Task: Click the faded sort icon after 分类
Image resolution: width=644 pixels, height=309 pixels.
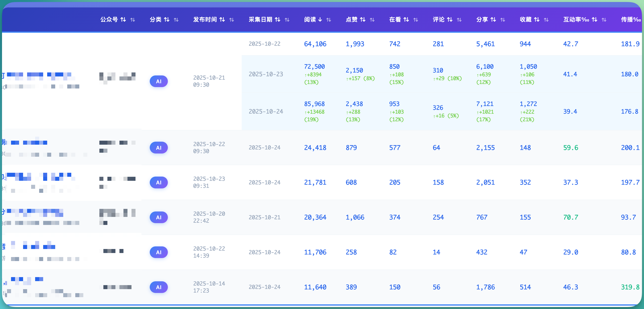Action: (x=176, y=20)
